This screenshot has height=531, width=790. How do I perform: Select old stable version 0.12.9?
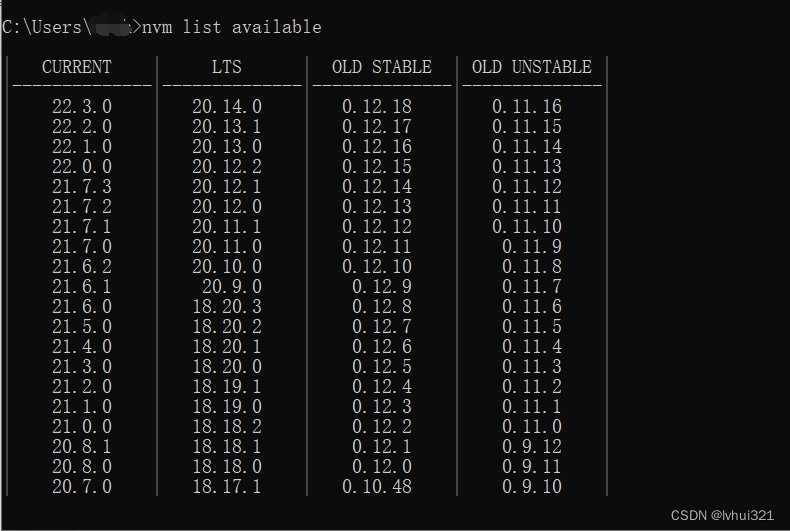(382, 286)
